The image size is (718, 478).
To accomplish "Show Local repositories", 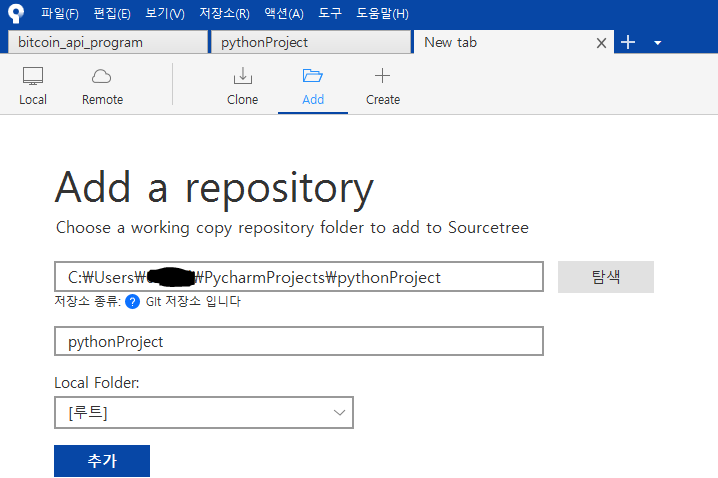I will coord(33,86).
